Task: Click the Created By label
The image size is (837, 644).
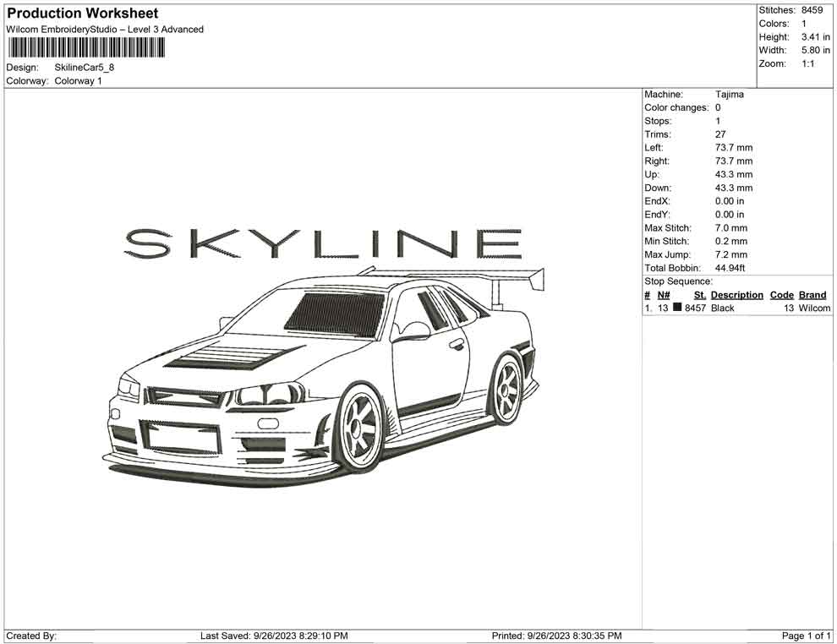Action: (x=31, y=636)
